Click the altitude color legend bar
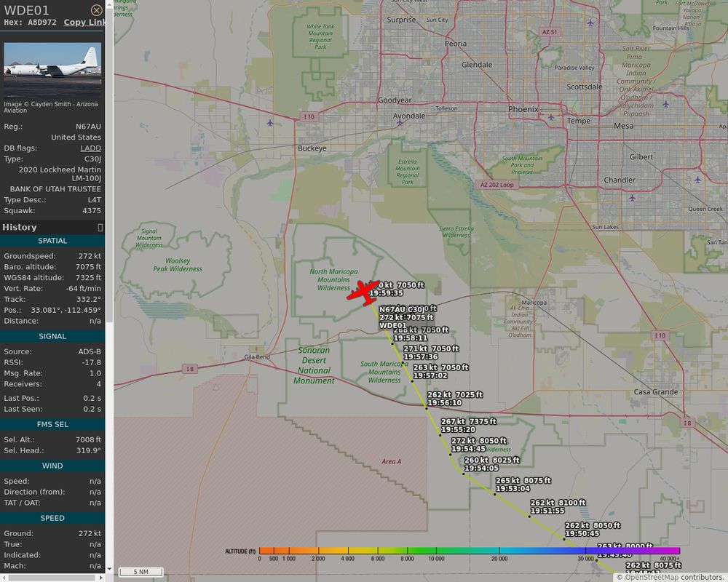728x582 pixels. (x=470, y=551)
